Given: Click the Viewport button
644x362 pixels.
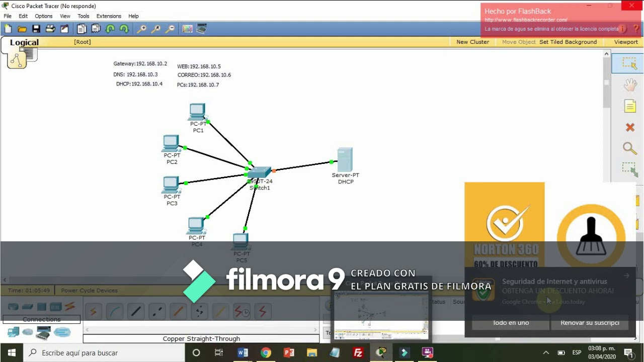Looking at the screenshot, I should coord(626,42).
